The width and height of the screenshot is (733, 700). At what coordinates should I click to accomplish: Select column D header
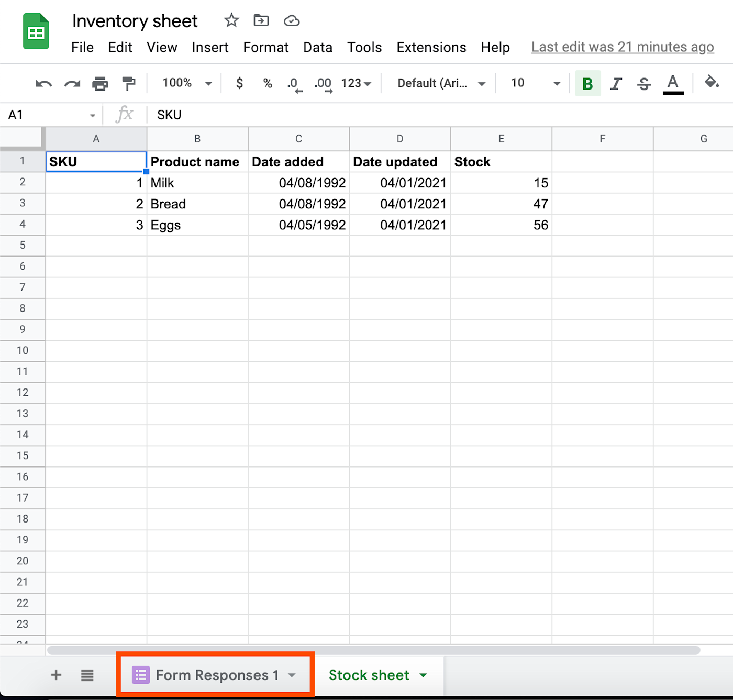pyautogui.click(x=400, y=139)
